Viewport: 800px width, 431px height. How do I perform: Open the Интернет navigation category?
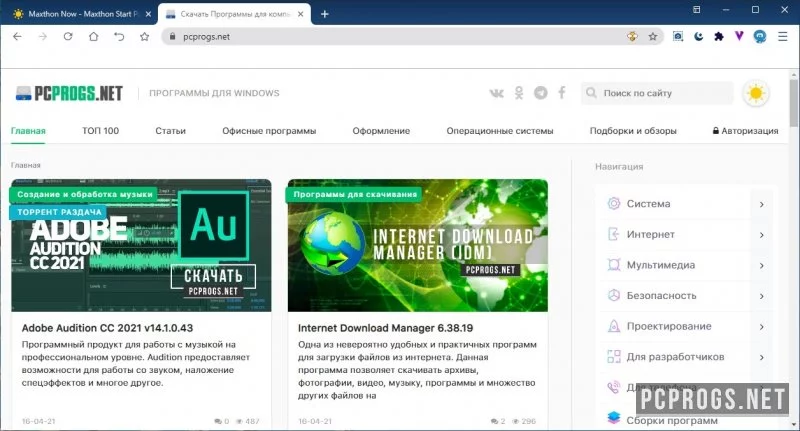click(651, 235)
